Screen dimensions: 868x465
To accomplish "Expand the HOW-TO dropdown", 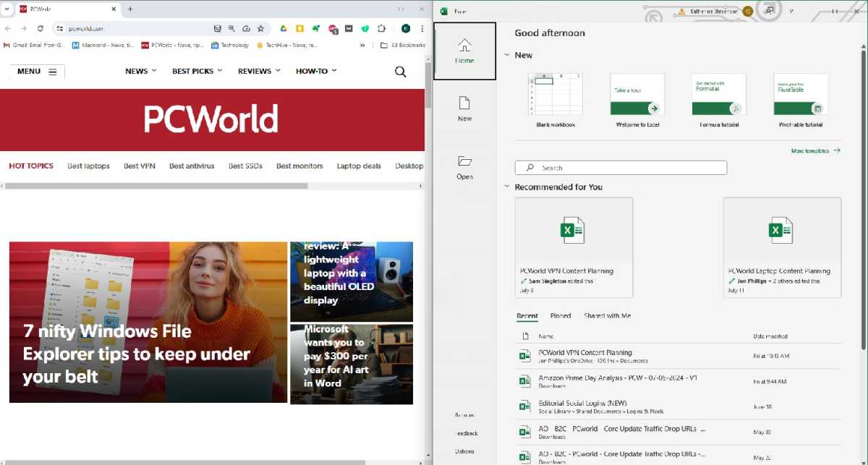I will tap(317, 71).
